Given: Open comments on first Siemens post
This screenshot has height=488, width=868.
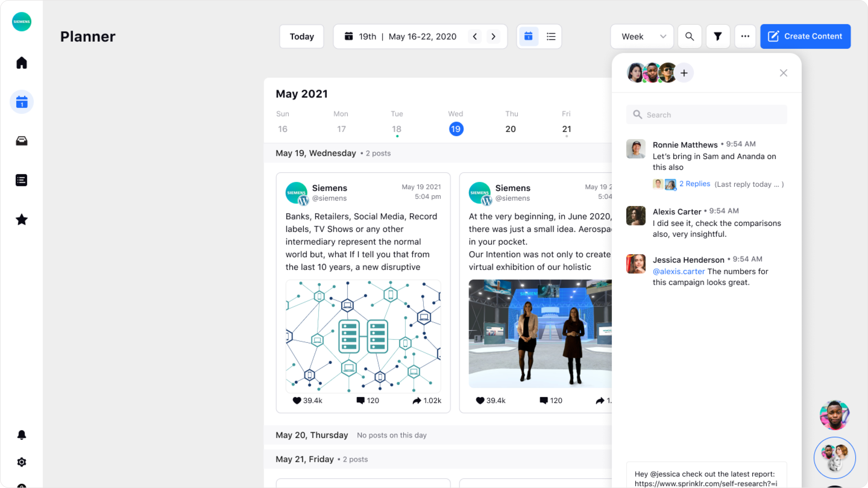Looking at the screenshot, I should point(368,401).
